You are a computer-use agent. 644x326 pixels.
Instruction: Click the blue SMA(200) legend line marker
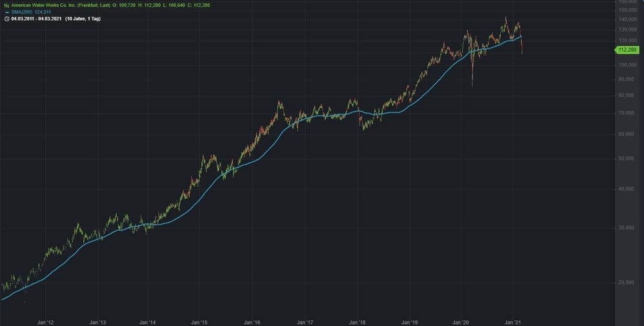click(6, 12)
